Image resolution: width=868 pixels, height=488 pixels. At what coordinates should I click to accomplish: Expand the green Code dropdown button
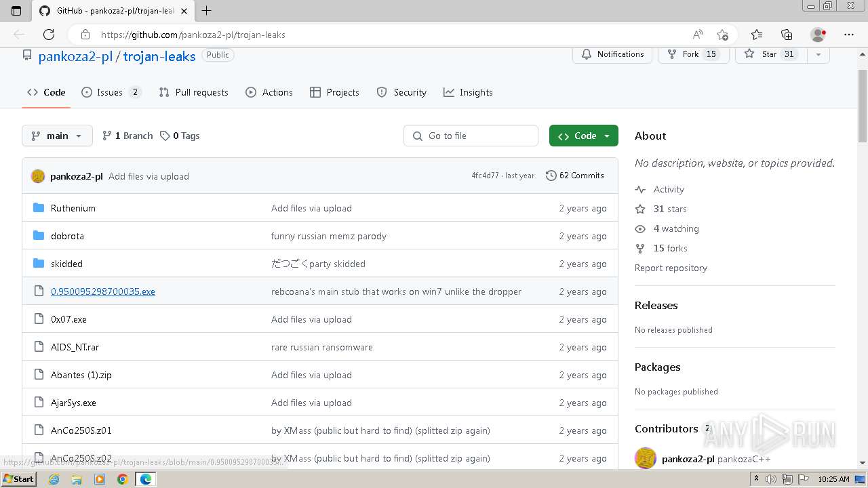[584, 136]
